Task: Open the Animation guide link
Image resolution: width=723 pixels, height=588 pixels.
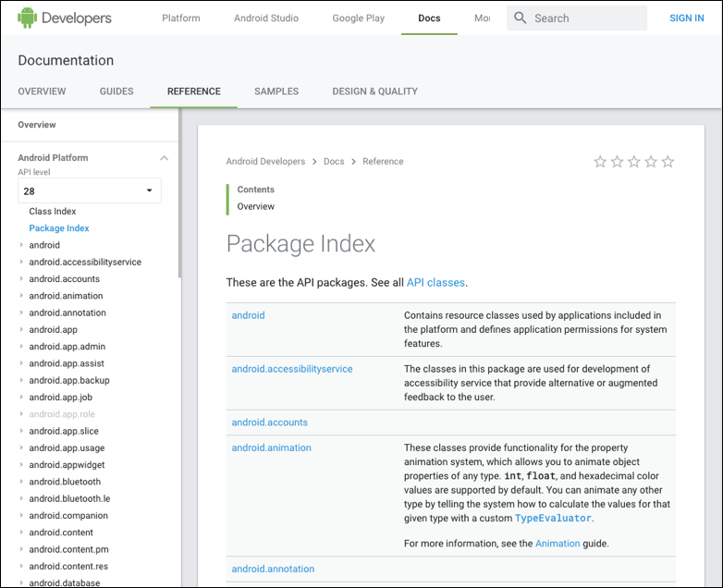Action: (x=558, y=544)
